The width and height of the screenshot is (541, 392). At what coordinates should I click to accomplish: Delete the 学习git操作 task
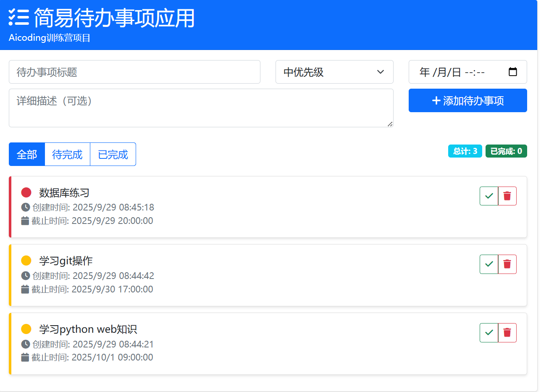tap(507, 264)
